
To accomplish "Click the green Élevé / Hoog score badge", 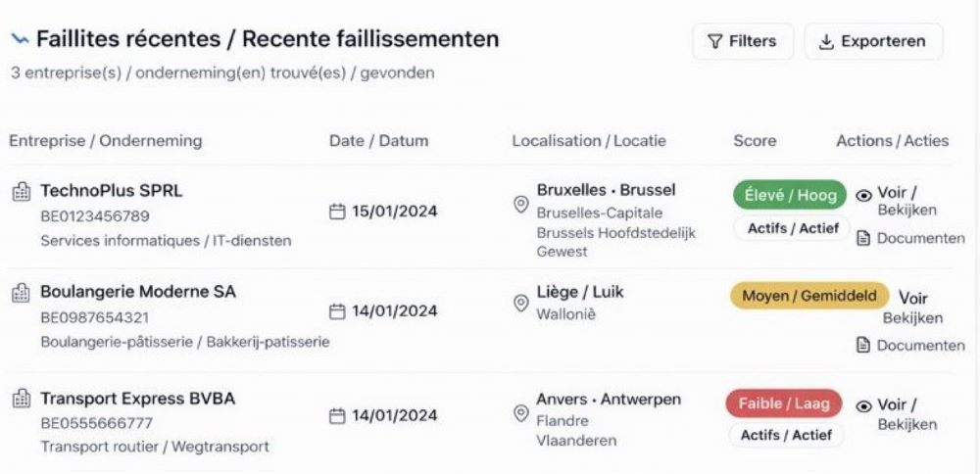I will [790, 195].
